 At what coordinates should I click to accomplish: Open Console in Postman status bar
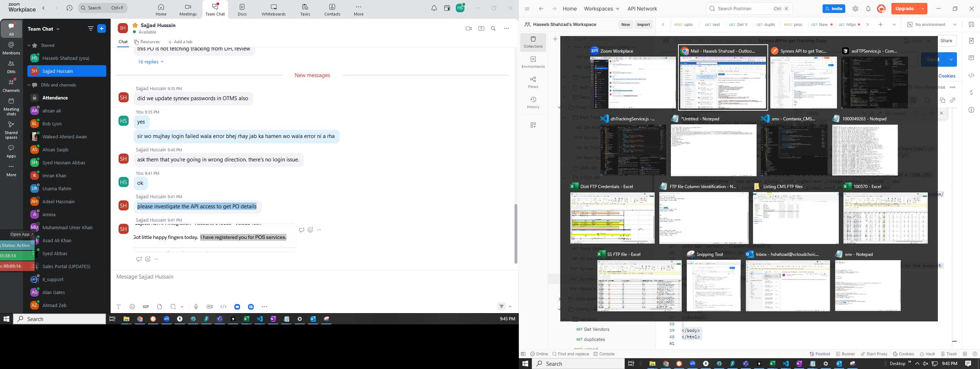[x=604, y=354]
